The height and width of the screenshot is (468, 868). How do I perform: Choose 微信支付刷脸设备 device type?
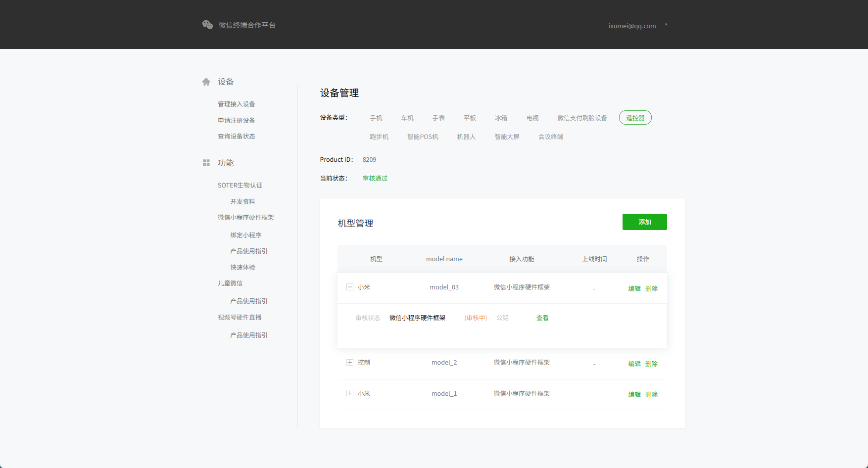(582, 118)
